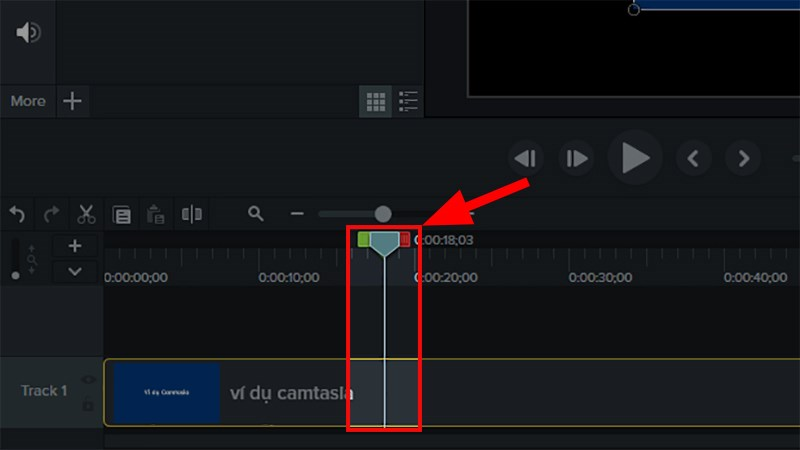
Task: Click the Undo arrow icon
Action: 17,214
